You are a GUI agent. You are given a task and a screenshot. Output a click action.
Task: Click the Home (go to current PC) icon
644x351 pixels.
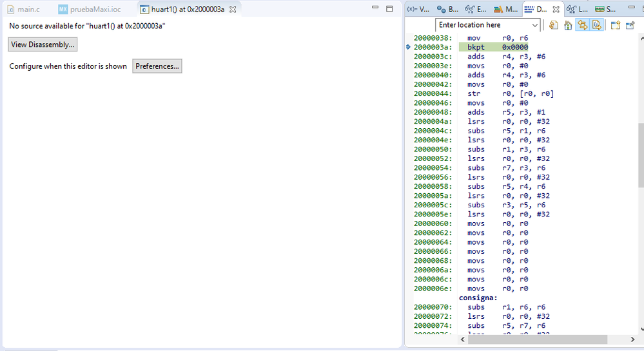568,25
